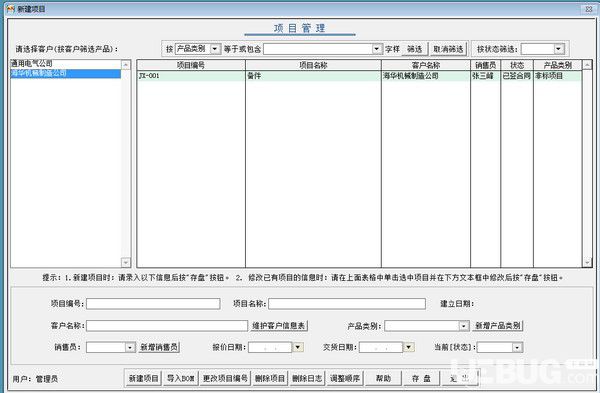Click the 新增销售员 button
600x393 pixels.
[x=159, y=347]
